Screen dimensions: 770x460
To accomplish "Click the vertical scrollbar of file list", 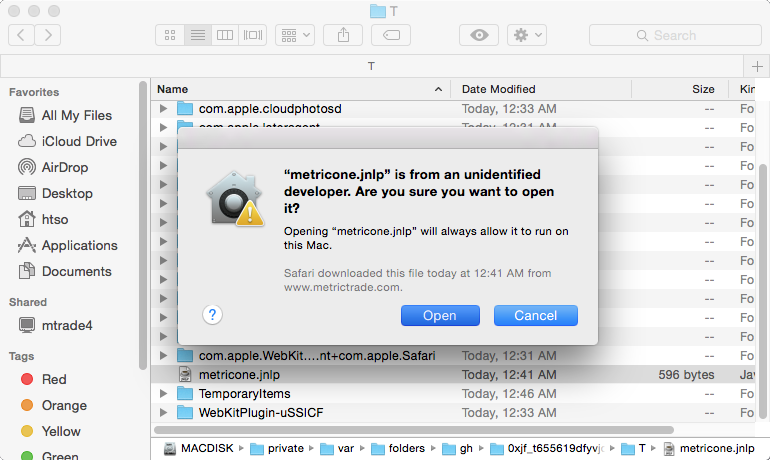I will tap(763, 292).
